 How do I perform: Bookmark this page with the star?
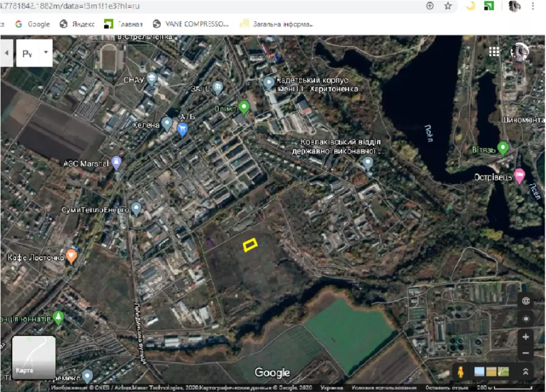coord(448,6)
